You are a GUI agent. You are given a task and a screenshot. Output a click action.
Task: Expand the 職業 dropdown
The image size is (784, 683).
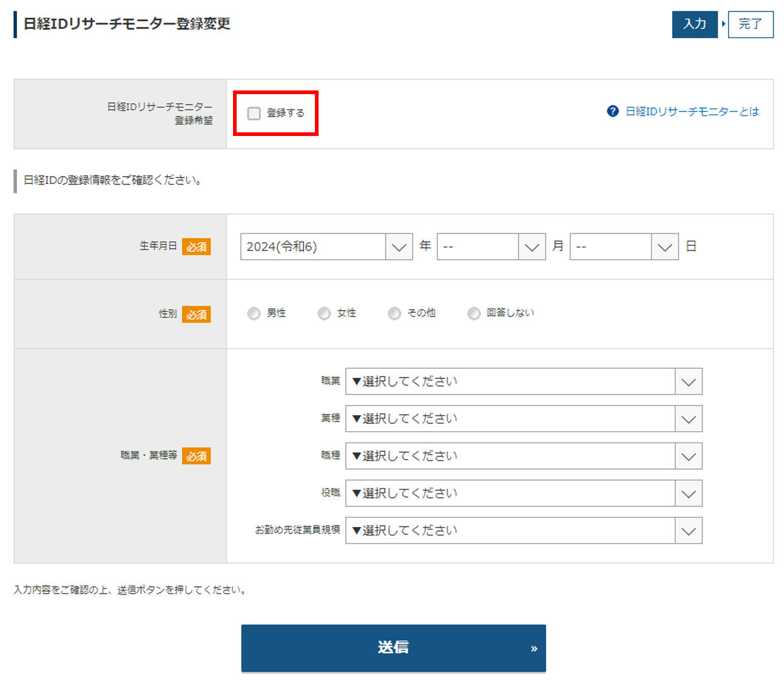(524, 381)
